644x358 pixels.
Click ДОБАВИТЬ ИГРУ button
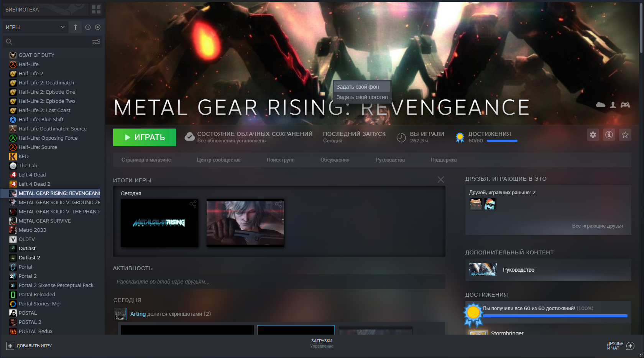pyautogui.click(x=29, y=346)
